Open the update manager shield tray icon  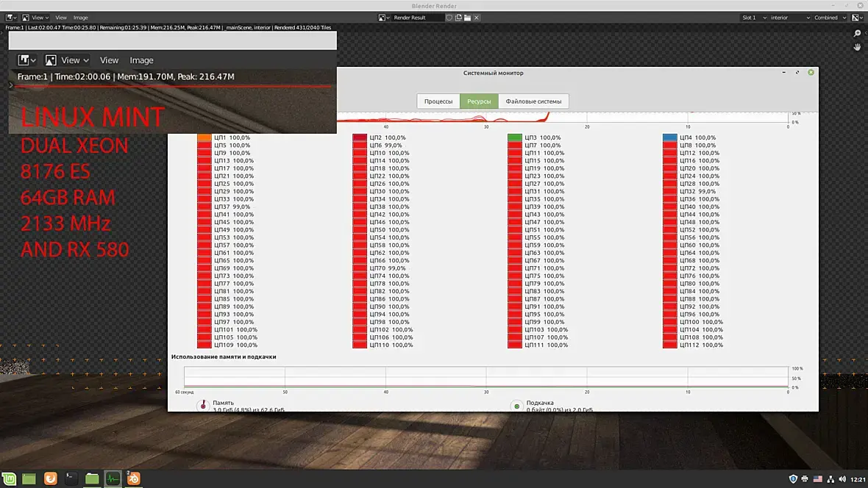pos(793,479)
